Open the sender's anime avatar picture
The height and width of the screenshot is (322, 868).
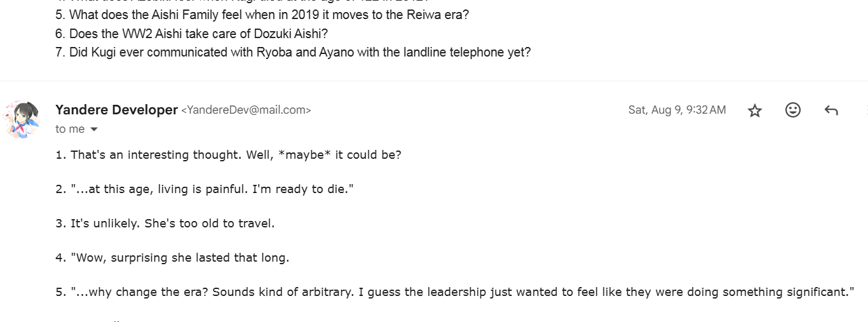pos(22,119)
